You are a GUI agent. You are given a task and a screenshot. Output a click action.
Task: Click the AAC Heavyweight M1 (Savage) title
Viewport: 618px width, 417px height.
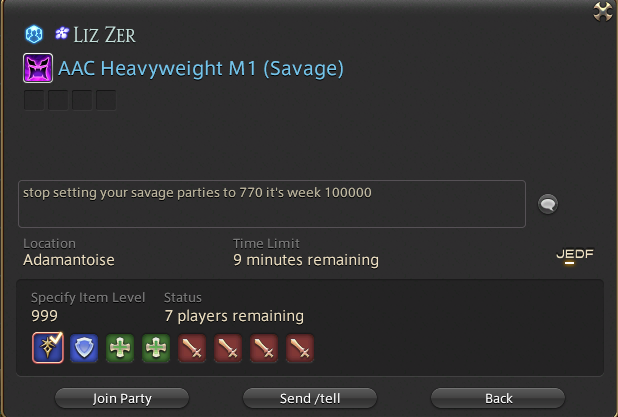[201, 69]
